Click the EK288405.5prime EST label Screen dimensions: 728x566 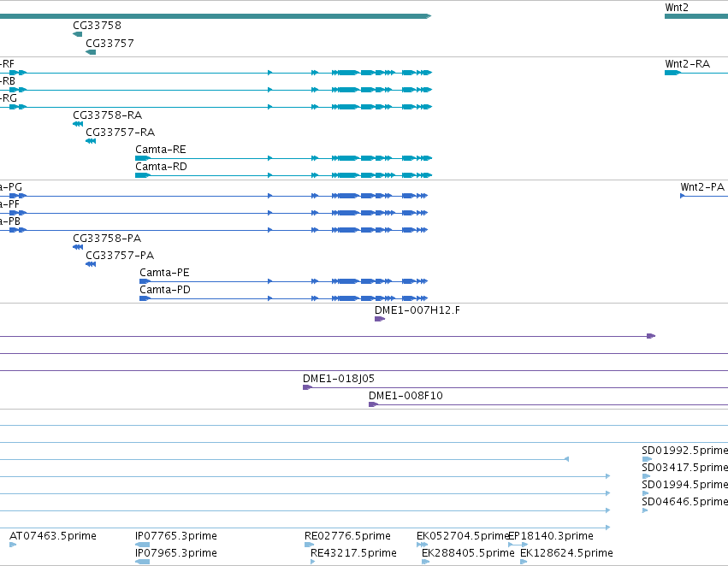pyautogui.click(x=468, y=553)
